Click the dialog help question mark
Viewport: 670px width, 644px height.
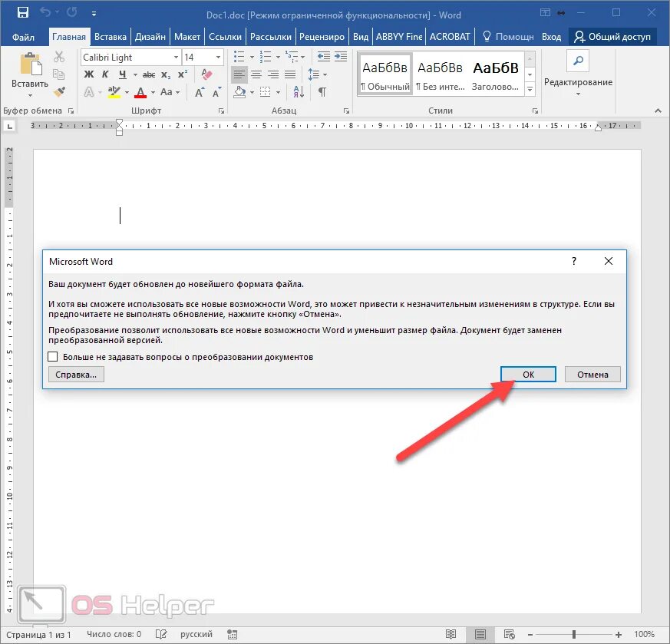[574, 261]
